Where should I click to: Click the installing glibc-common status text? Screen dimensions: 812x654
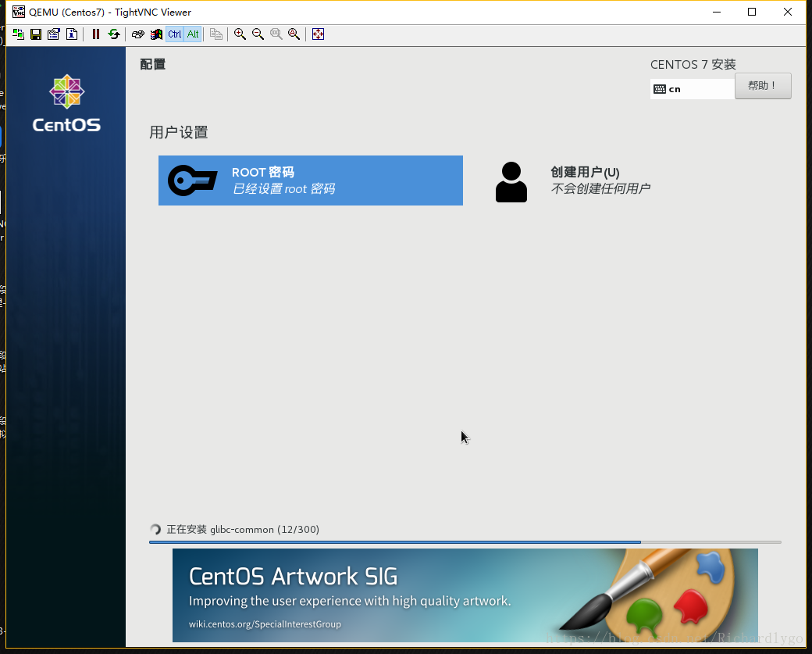tap(243, 530)
